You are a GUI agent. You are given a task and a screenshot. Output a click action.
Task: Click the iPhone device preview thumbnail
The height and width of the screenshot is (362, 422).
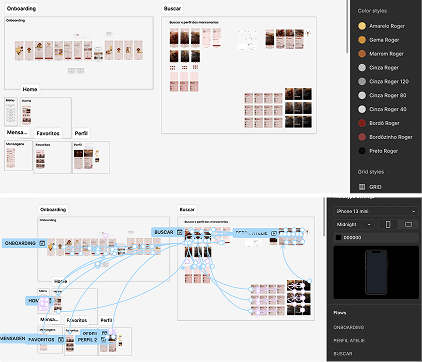pos(376,272)
